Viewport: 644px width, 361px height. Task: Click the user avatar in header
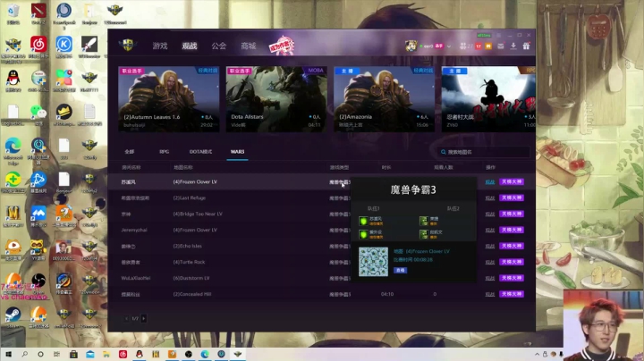411,46
